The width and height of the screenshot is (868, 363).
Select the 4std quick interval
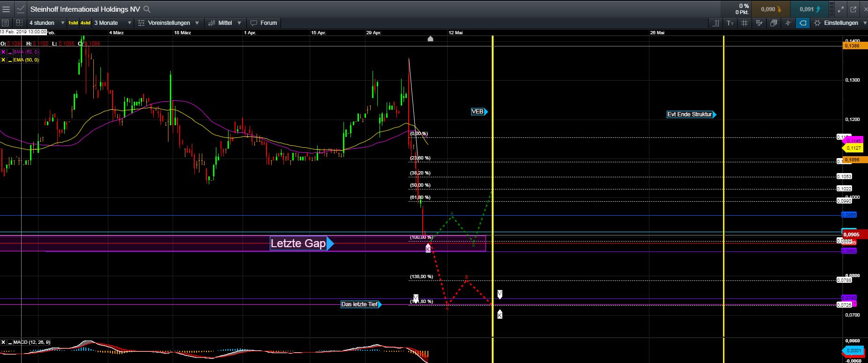85,23
